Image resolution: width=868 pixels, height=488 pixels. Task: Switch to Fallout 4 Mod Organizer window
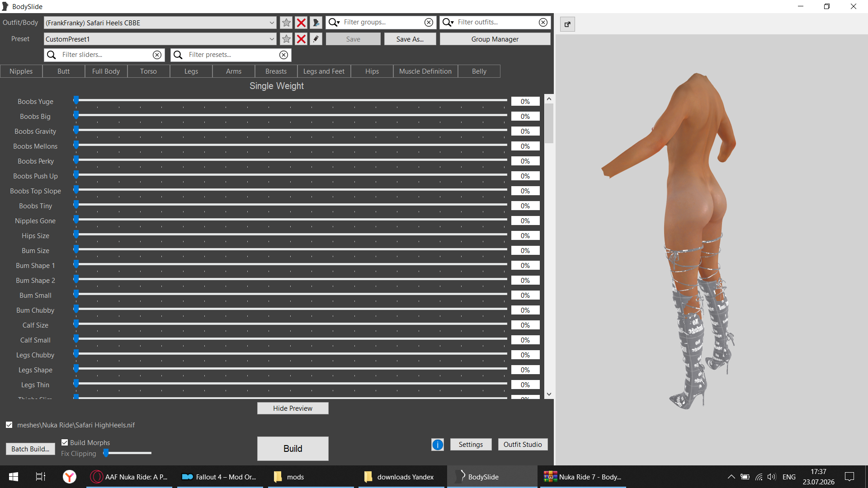point(219,477)
